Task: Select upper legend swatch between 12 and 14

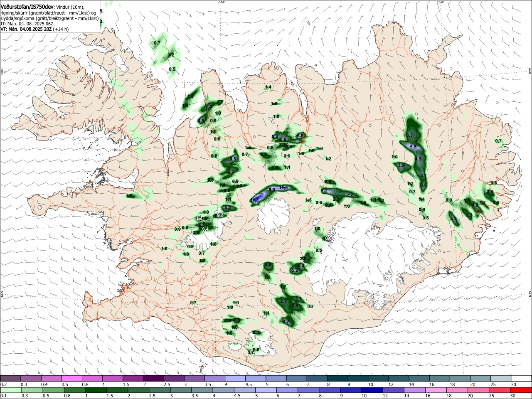Action: tap(398, 379)
